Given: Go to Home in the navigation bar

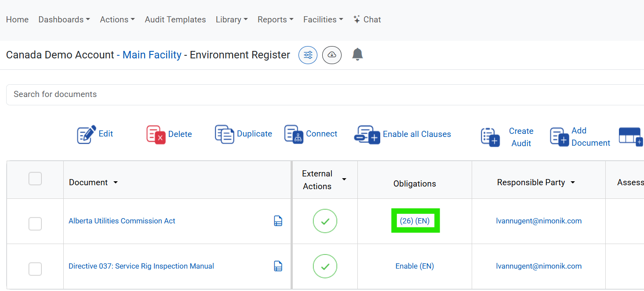Looking at the screenshot, I should 17,19.
